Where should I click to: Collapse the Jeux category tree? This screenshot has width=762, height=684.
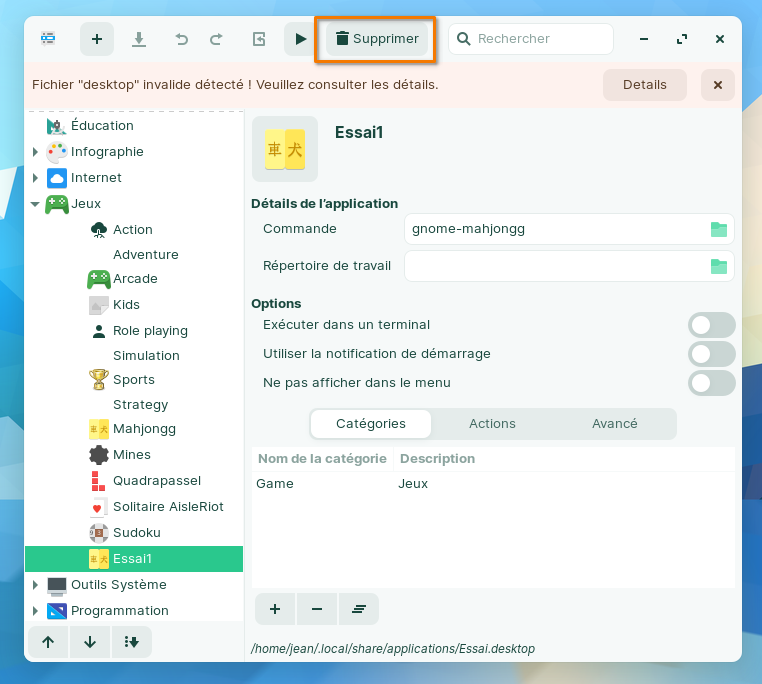click(x=35, y=204)
